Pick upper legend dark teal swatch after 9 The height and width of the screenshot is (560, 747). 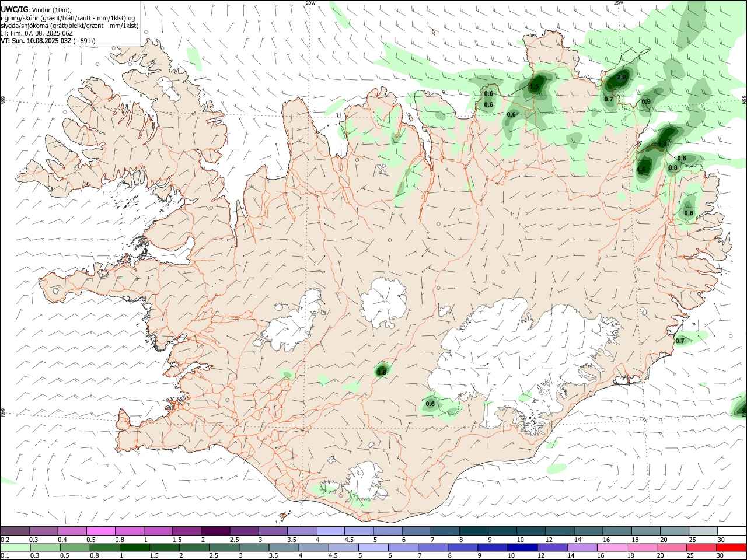point(502,531)
